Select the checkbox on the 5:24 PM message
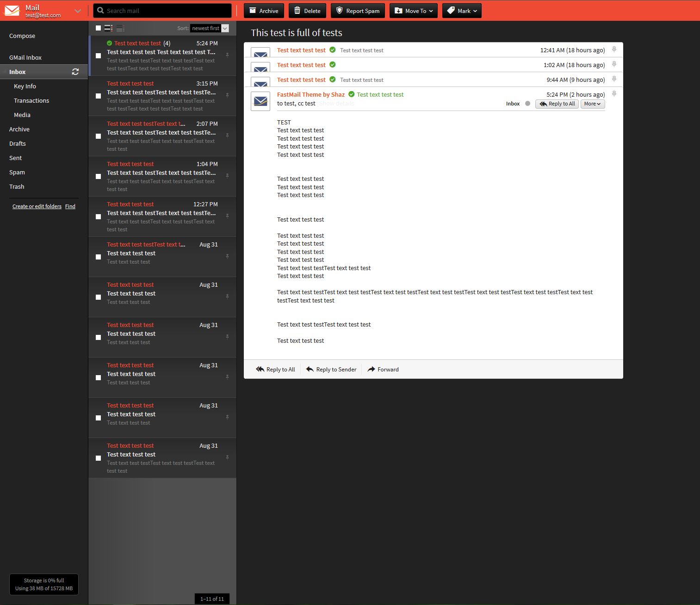The image size is (700, 605). pyautogui.click(x=98, y=56)
